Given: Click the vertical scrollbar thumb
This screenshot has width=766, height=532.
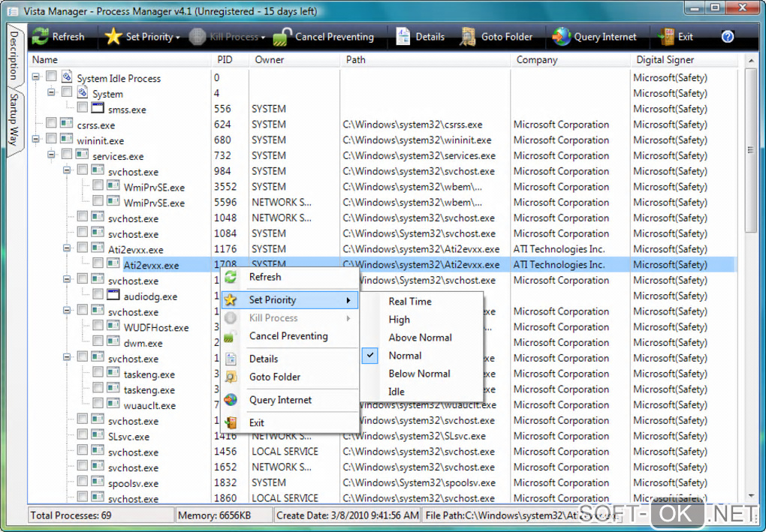Looking at the screenshot, I should click(x=750, y=150).
